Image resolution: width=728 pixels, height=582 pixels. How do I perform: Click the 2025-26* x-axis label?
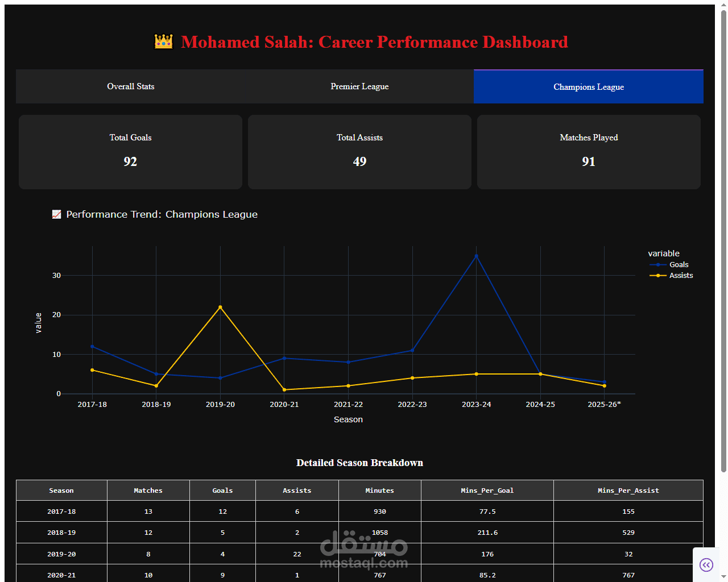pyautogui.click(x=604, y=405)
